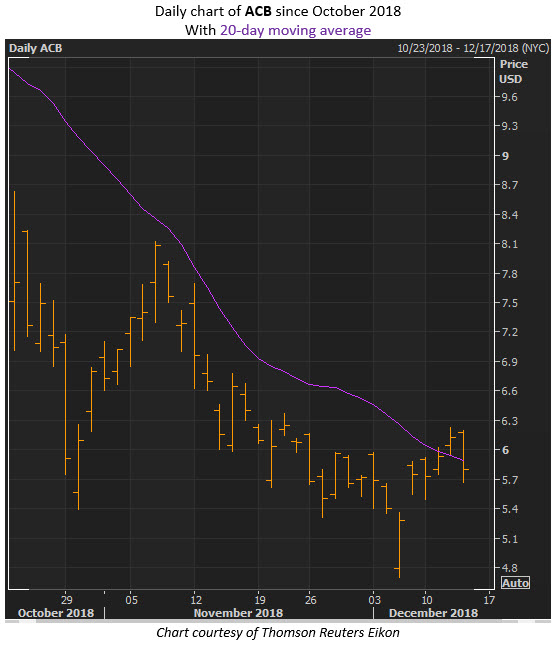Screen dimensions: 556x648
Task: Click the 6.9 price axis label
Action: (x=509, y=362)
